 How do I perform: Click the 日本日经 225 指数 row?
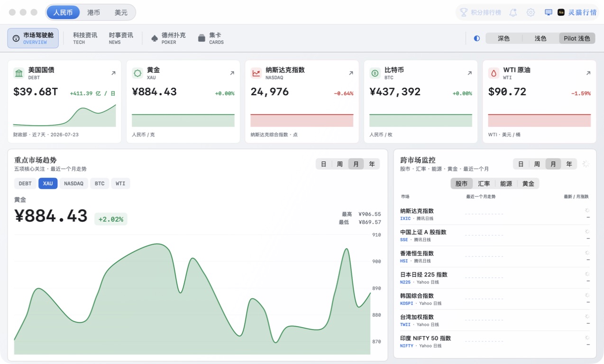pyautogui.click(x=495, y=278)
